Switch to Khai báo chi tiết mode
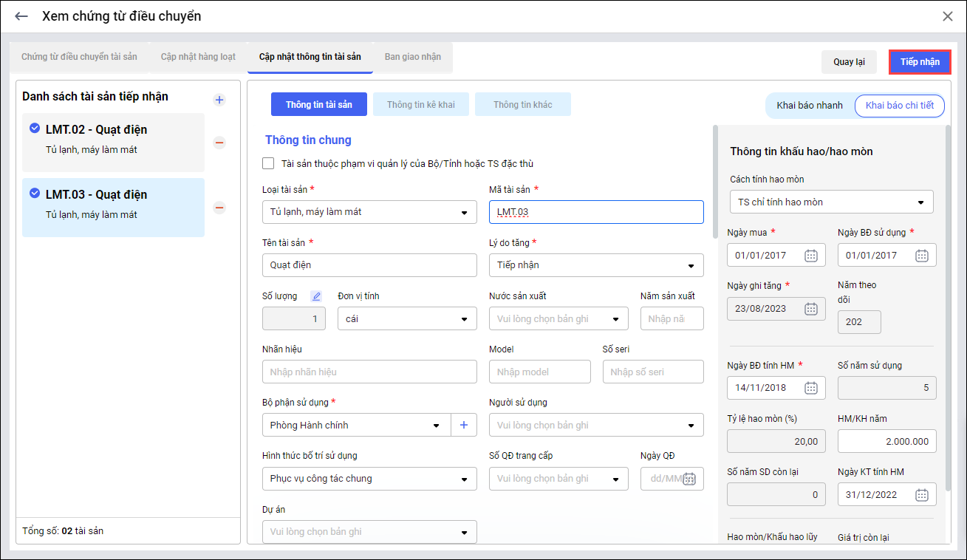 [899, 106]
